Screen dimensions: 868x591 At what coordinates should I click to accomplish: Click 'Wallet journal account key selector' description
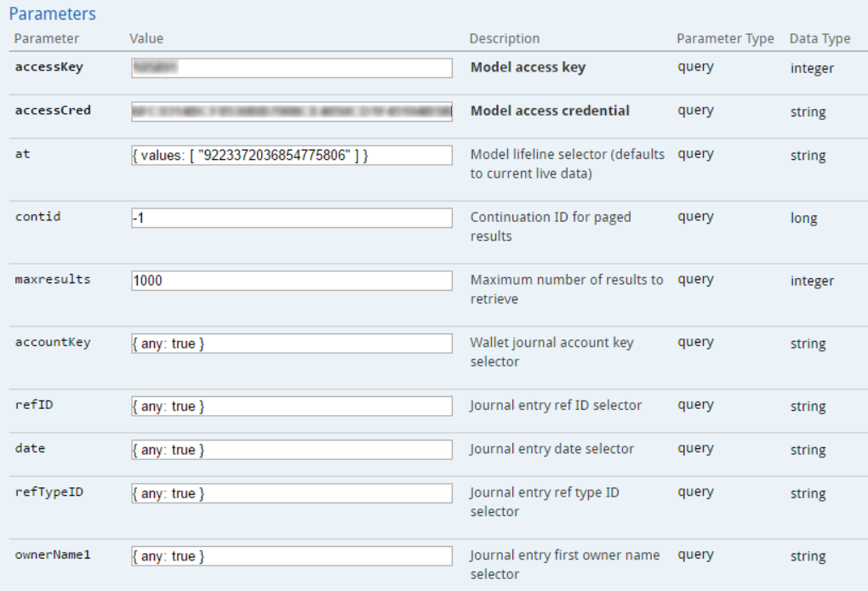(x=552, y=352)
